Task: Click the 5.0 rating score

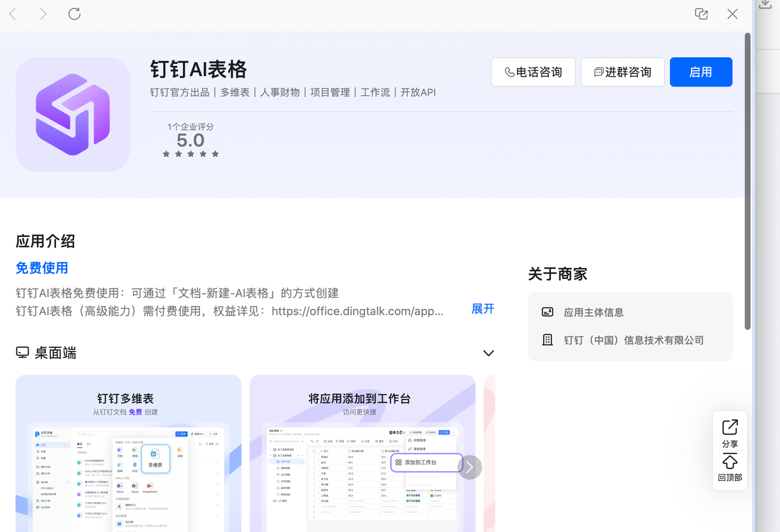Action: 191,140
